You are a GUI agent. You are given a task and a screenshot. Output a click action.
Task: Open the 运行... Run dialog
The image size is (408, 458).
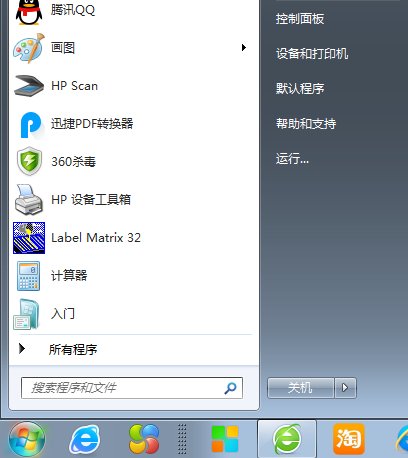[292, 159]
